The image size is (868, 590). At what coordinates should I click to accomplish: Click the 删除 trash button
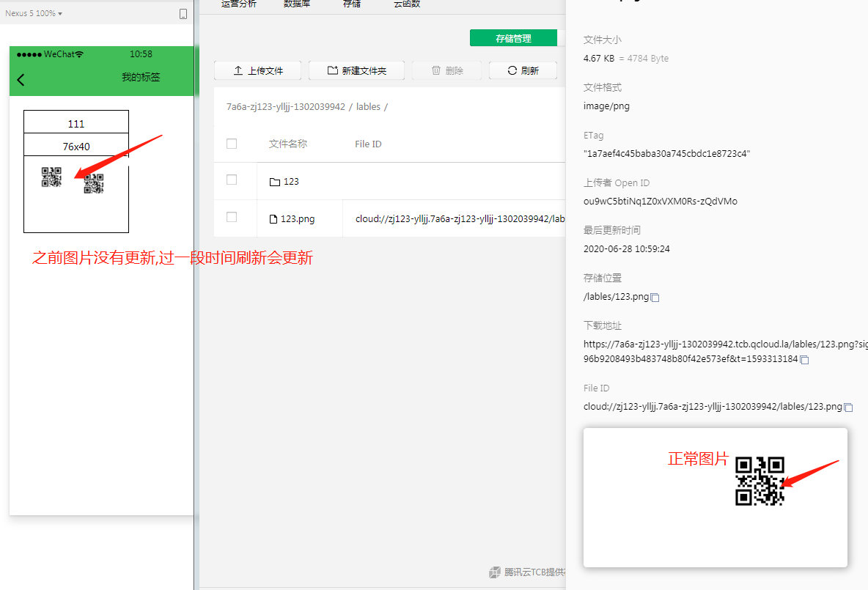tap(446, 70)
